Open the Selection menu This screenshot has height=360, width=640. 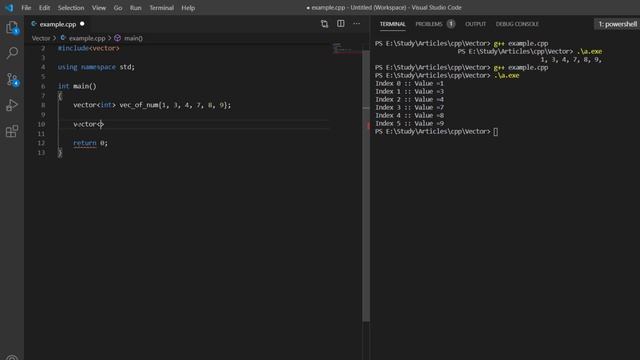(71, 8)
